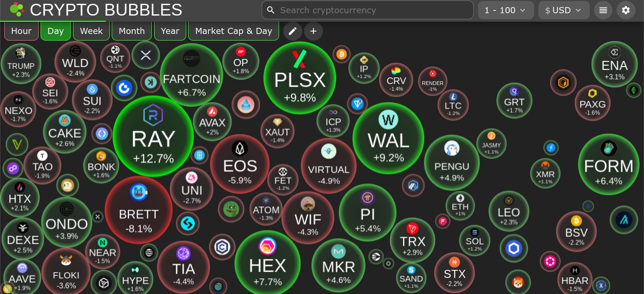The height and width of the screenshot is (294, 644).
Task: Click the Search cryptocurrency field
Action: click(x=368, y=10)
